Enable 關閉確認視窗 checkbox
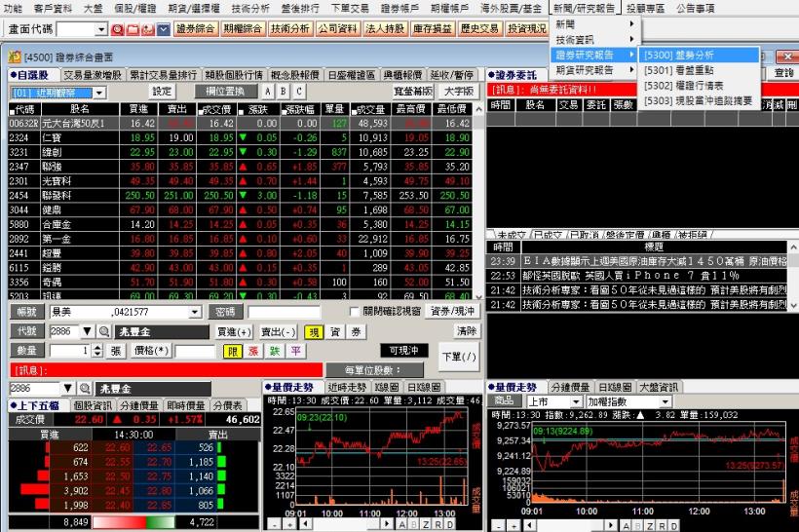799x532 pixels. click(354, 312)
